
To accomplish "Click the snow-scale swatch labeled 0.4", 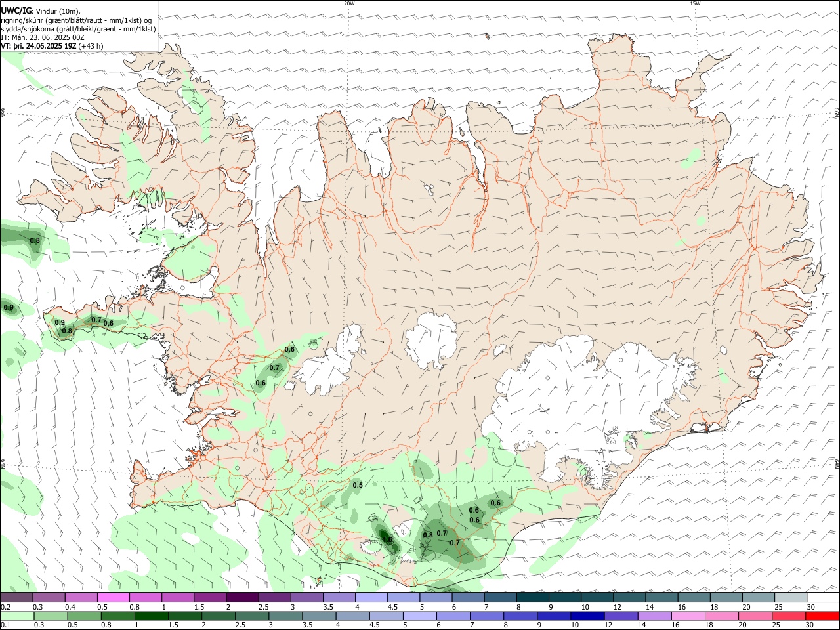I will (81, 598).
